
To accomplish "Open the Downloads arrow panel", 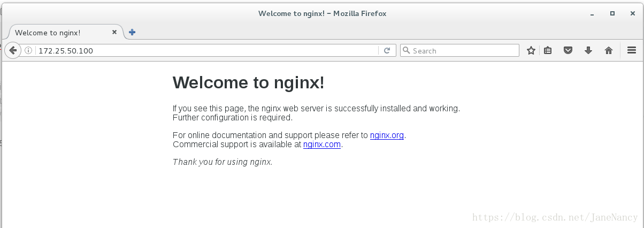I will pos(588,50).
